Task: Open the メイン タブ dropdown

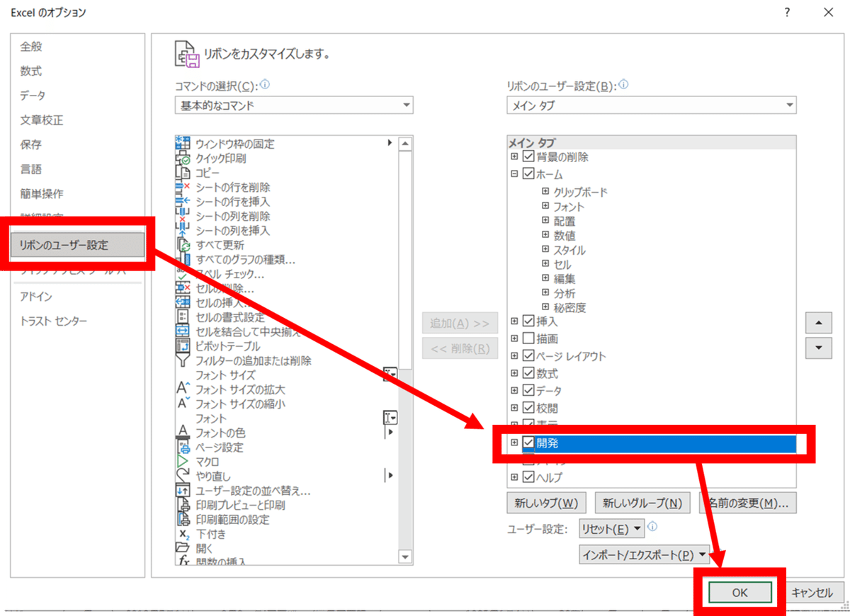Action: point(651,105)
